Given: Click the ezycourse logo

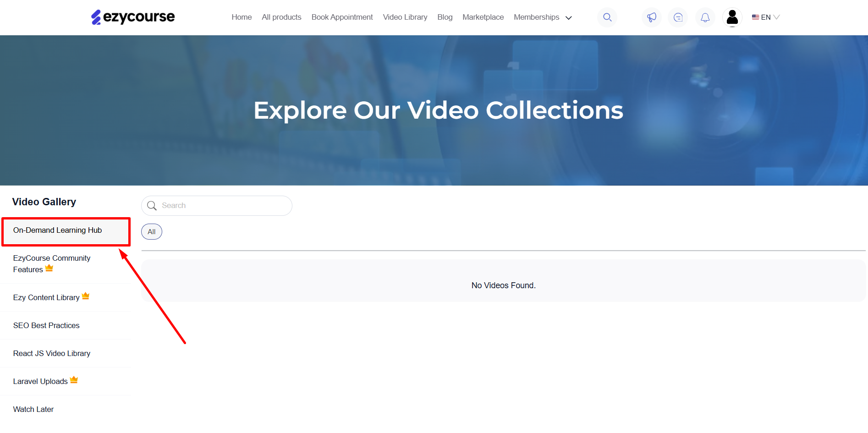Looking at the screenshot, I should (133, 17).
